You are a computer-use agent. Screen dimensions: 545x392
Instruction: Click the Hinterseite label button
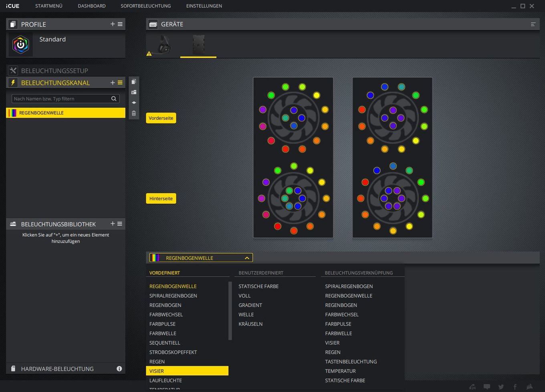pyautogui.click(x=161, y=198)
